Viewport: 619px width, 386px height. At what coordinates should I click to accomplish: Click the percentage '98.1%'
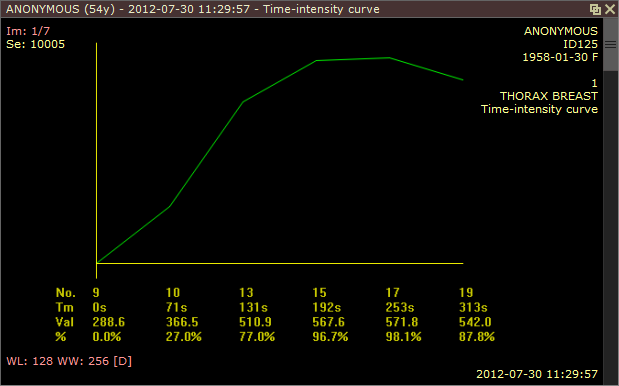pos(403,336)
